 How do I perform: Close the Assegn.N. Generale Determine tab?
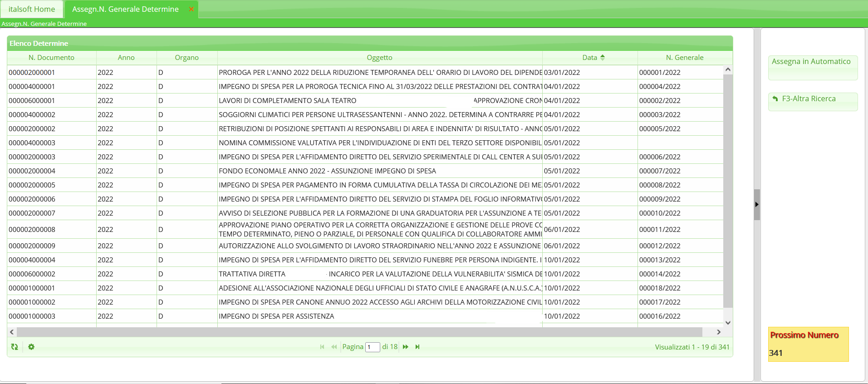[x=191, y=9]
